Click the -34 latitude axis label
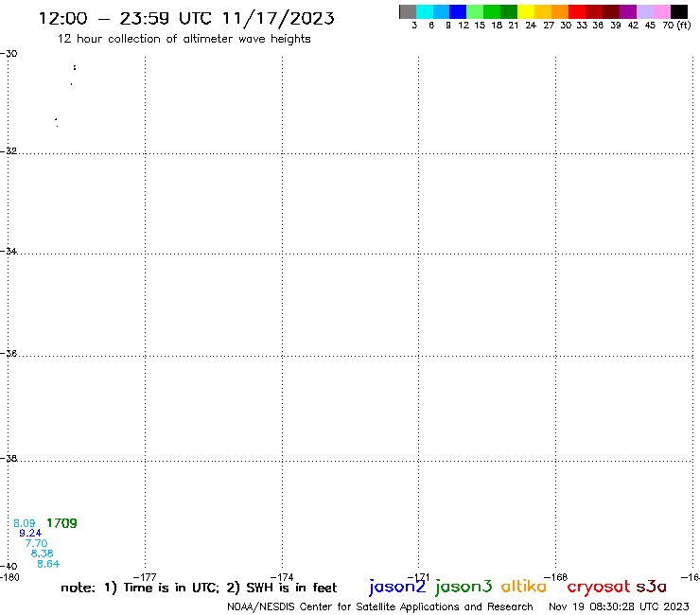 9,251
